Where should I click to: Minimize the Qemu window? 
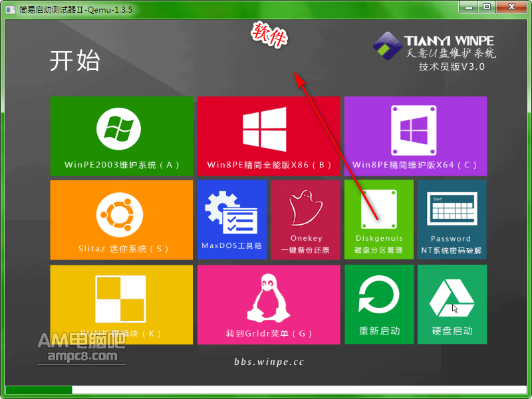470,7
